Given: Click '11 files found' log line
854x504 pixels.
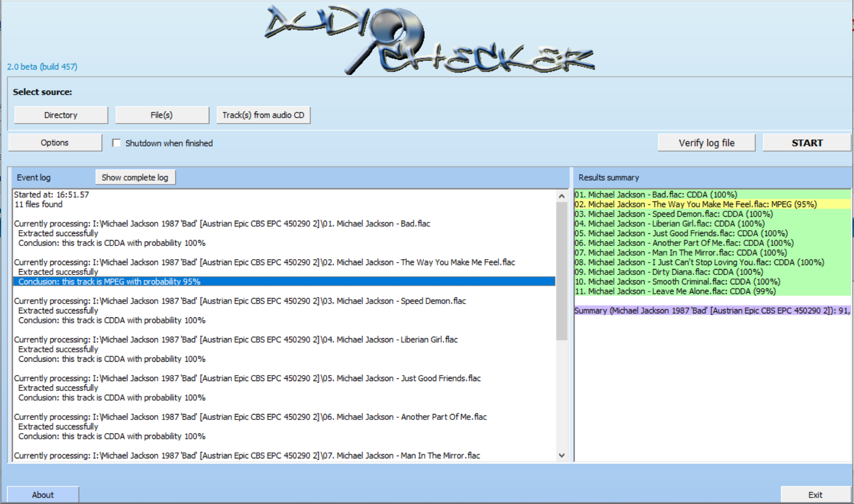Looking at the screenshot, I should (38, 204).
